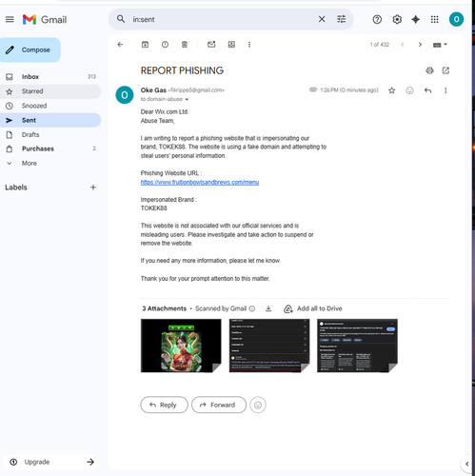Image resolution: width=475 pixels, height=476 pixels.
Task: Click Add all to Drive
Action: [313, 308]
